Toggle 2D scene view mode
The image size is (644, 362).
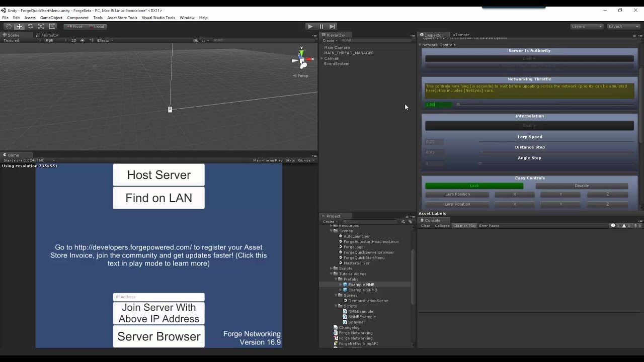[74, 40]
